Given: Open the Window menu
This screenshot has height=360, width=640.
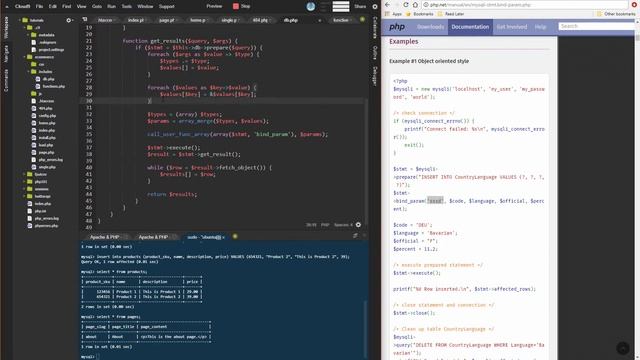Looking at the screenshot, I should (x=145, y=7).
